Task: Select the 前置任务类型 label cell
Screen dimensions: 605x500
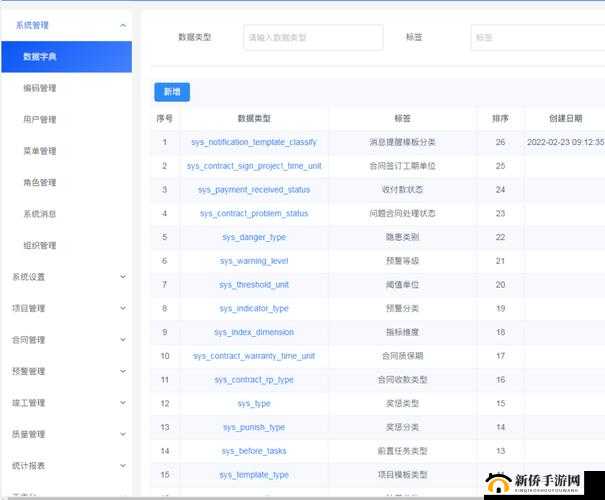Action: click(x=402, y=451)
